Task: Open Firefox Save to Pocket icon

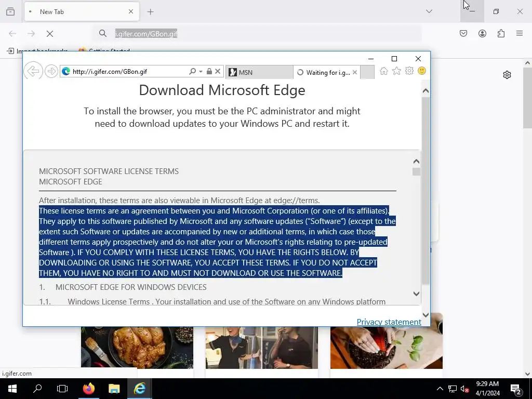Action: click(x=463, y=33)
